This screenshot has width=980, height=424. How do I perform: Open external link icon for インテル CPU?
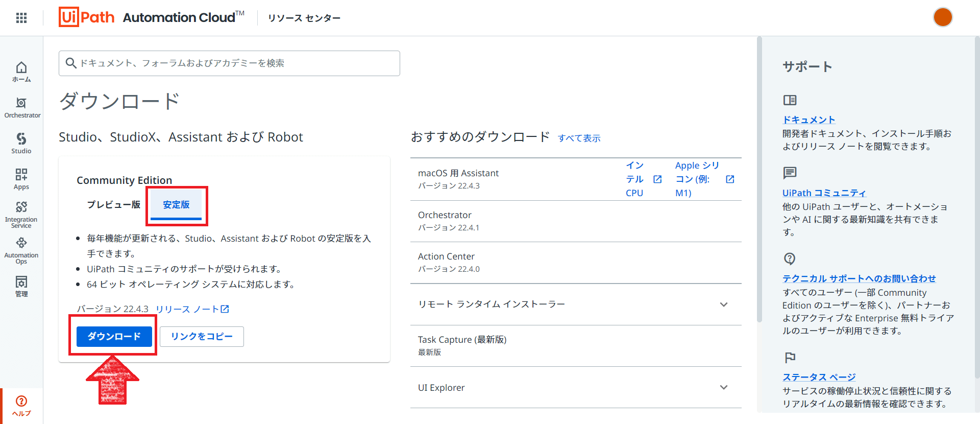[657, 179]
